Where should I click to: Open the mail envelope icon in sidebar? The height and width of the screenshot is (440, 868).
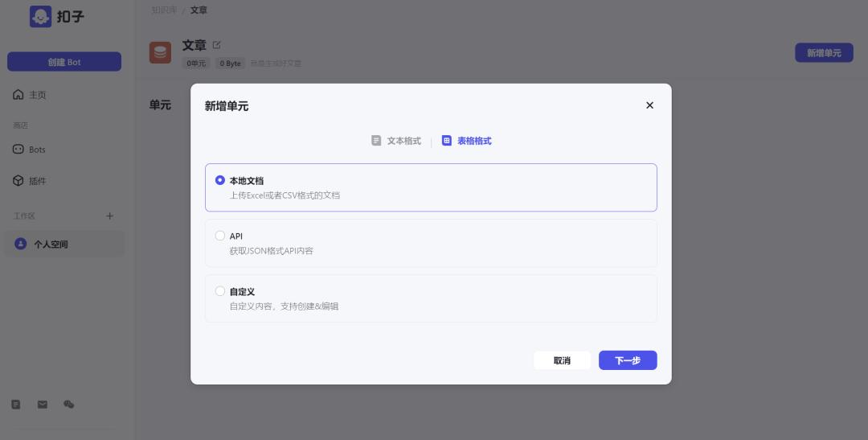click(x=43, y=405)
